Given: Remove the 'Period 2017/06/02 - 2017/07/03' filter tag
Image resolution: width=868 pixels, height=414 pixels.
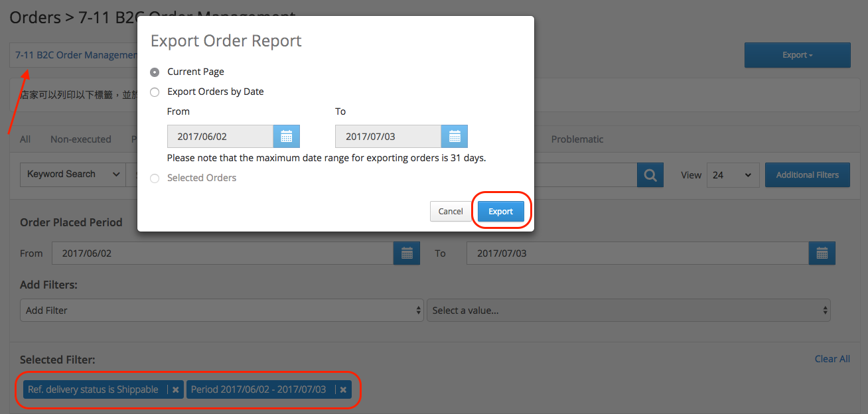Looking at the screenshot, I should pos(342,389).
